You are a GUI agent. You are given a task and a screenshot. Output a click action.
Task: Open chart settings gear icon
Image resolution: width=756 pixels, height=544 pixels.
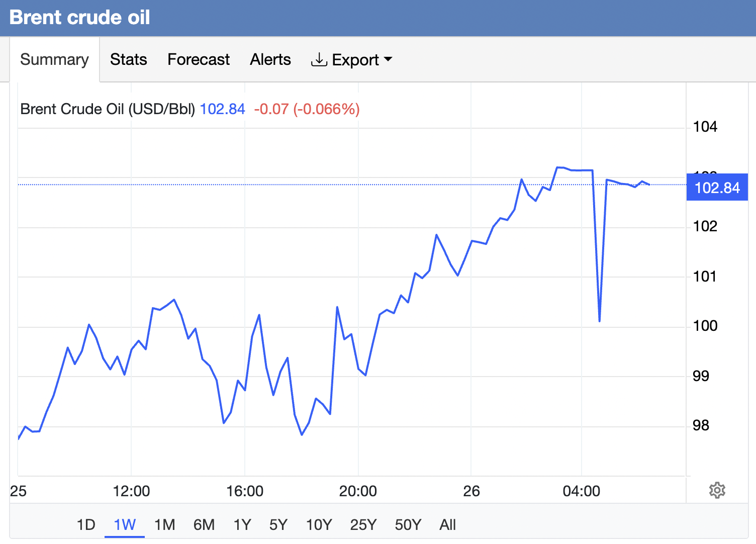coord(717,490)
